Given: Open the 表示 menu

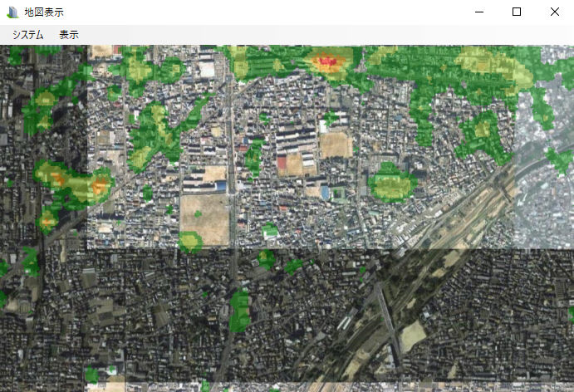Looking at the screenshot, I should [x=69, y=35].
